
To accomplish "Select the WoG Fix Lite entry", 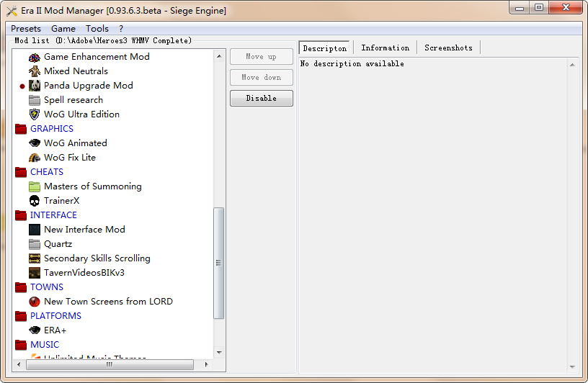I will [70, 158].
